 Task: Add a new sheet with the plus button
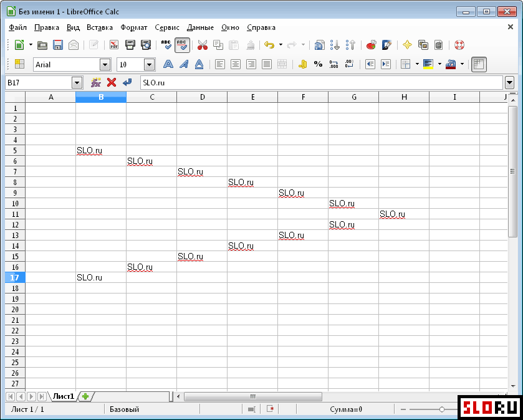[x=86, y=396]
